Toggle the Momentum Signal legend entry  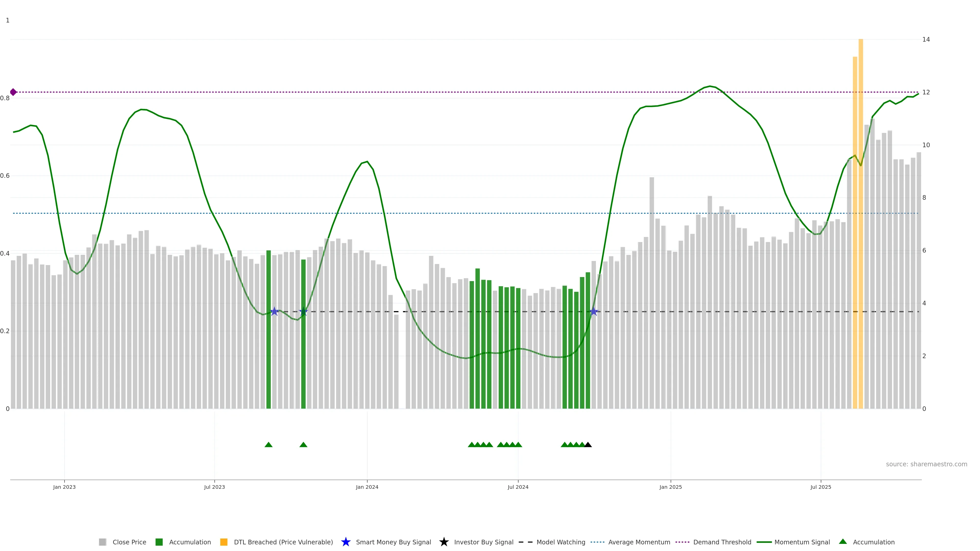point(802,542)
